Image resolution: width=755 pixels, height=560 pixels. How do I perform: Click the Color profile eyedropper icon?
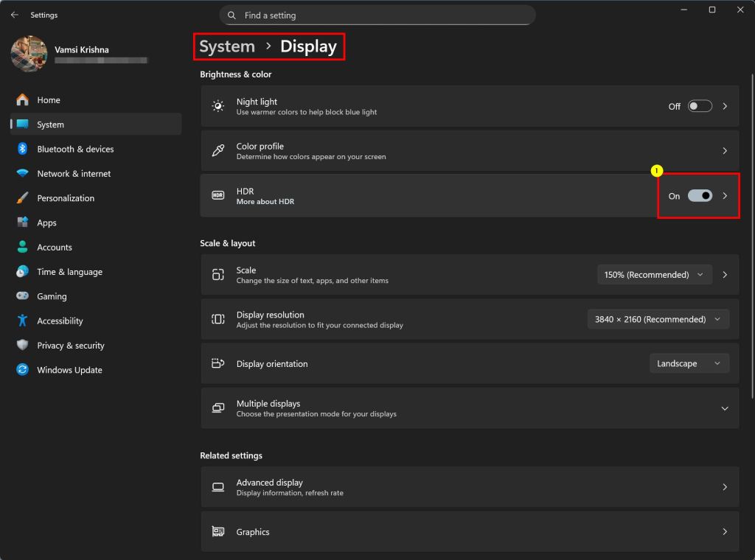[x=218, y=150]
